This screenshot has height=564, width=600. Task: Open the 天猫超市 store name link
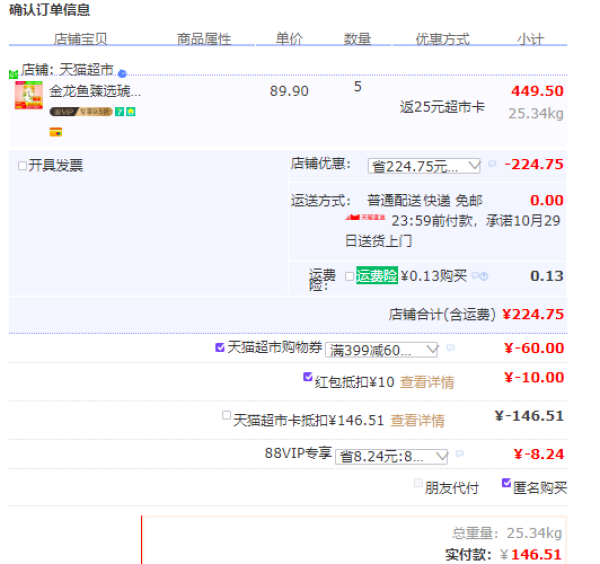pos(86,70)
